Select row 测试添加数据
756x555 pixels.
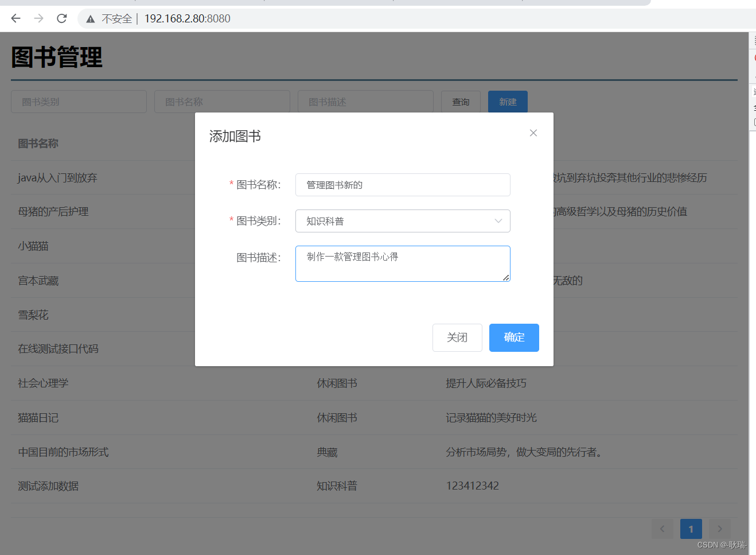(x=374, y=486)
